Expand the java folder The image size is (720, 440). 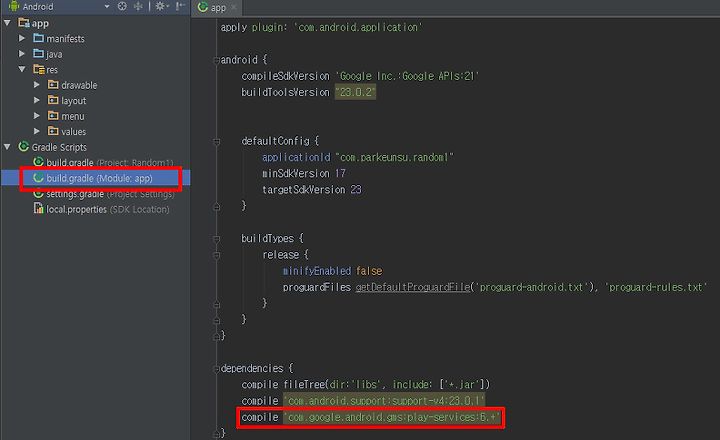(x=21, y=54)
